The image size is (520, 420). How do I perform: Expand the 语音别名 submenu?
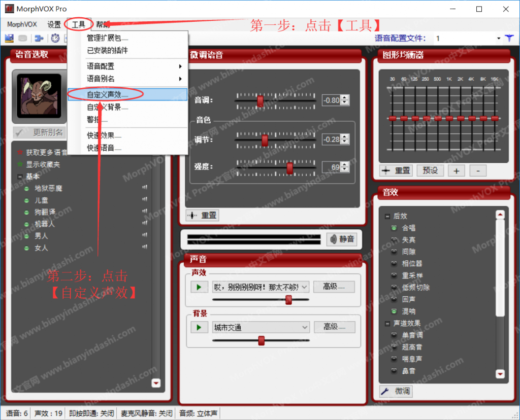pyautogui.click(x=128, y=79)
